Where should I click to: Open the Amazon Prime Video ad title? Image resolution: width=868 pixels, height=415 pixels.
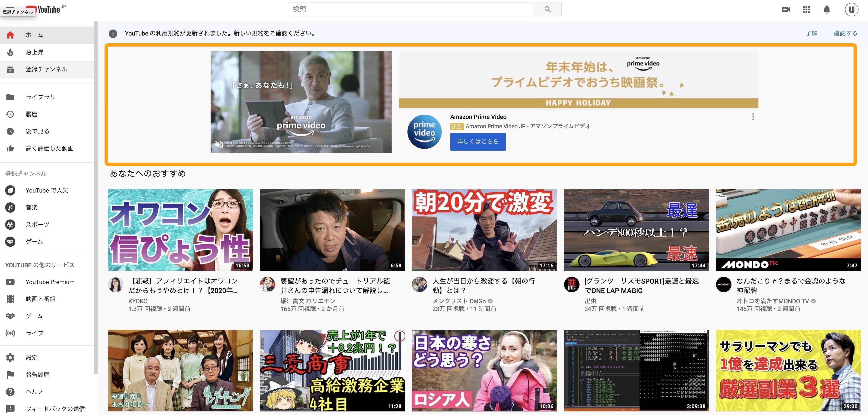click(478, 117)
